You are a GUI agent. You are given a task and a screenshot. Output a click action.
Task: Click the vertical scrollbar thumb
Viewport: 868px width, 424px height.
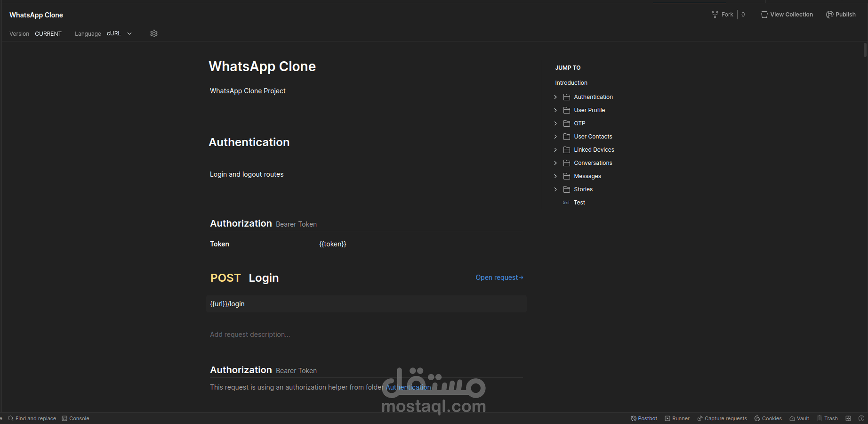(x=865, y=50)
